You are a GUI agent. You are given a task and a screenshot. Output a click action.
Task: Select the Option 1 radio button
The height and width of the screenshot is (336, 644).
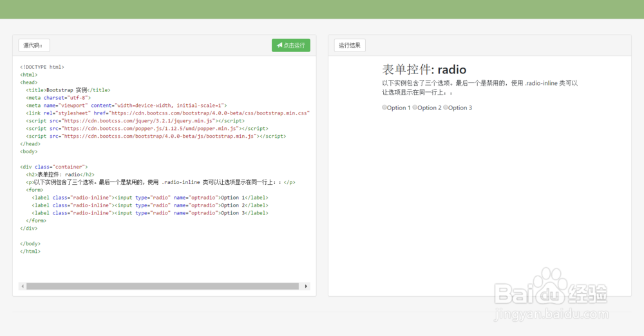[x=384, y=107]
